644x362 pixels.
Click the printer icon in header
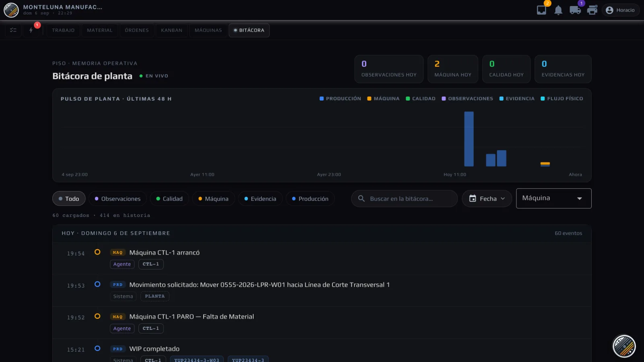point(592,10)
